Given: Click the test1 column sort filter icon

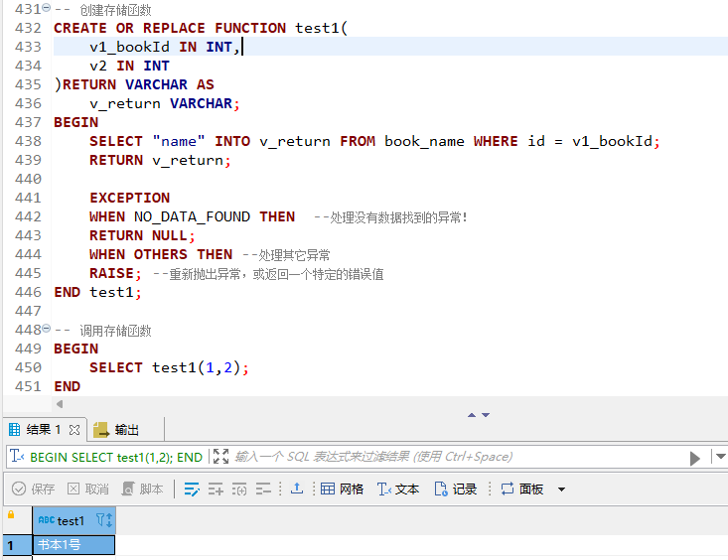Looking at the screenshot, I should 103,520.
